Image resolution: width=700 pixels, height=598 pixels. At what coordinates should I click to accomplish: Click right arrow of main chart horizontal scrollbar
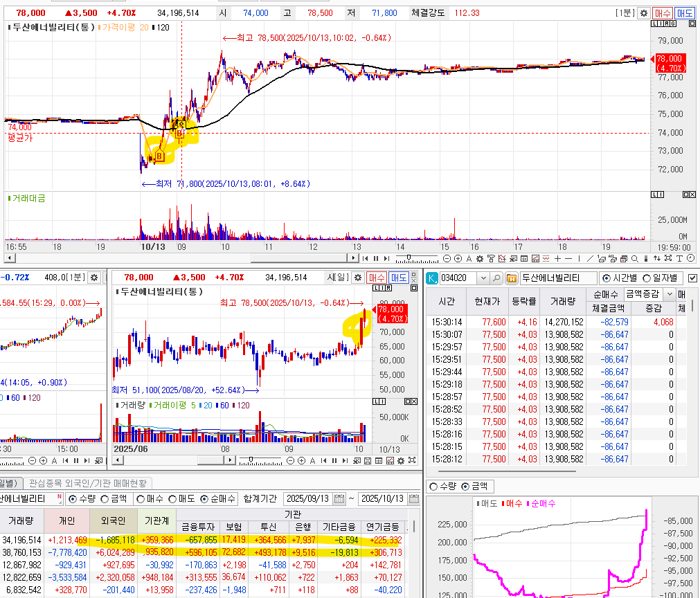354,258
